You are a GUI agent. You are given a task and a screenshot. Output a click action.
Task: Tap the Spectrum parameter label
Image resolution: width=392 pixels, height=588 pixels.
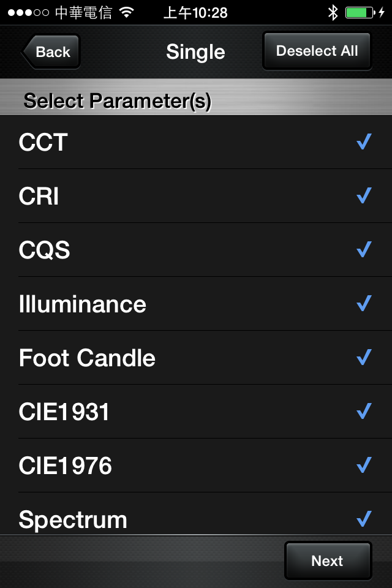click(73, 520)
